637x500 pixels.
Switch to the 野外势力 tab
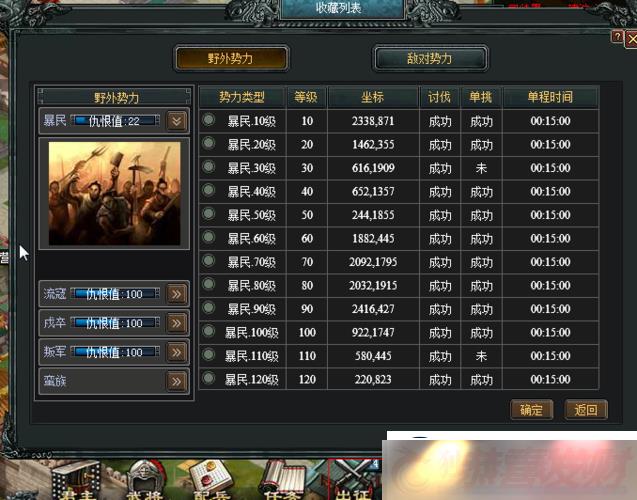tap(231, 58)
